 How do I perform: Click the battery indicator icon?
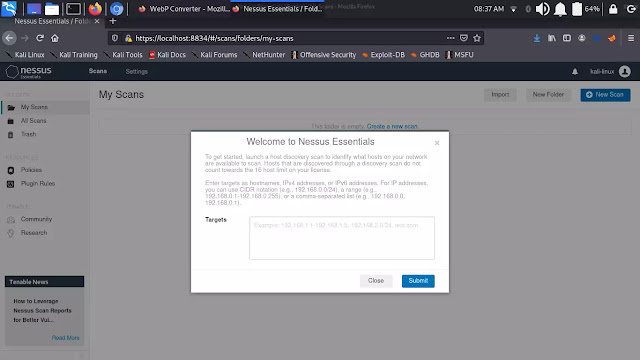[577, 9]
